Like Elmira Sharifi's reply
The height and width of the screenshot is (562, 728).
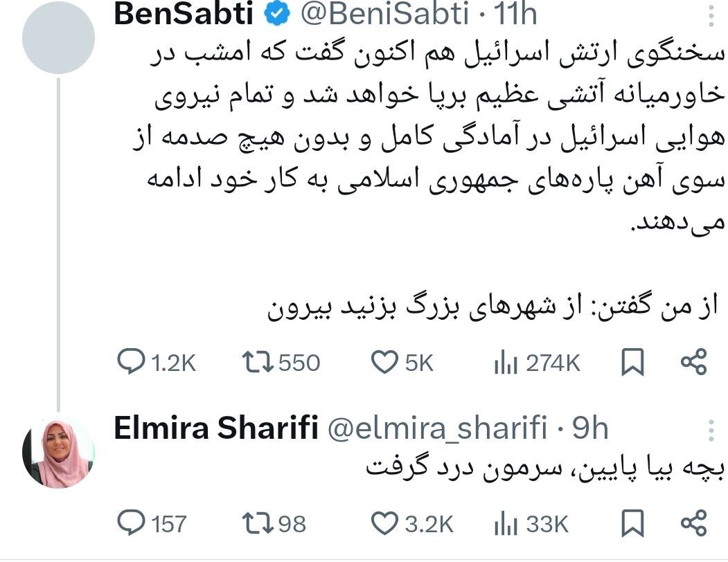tap(386, 524)
